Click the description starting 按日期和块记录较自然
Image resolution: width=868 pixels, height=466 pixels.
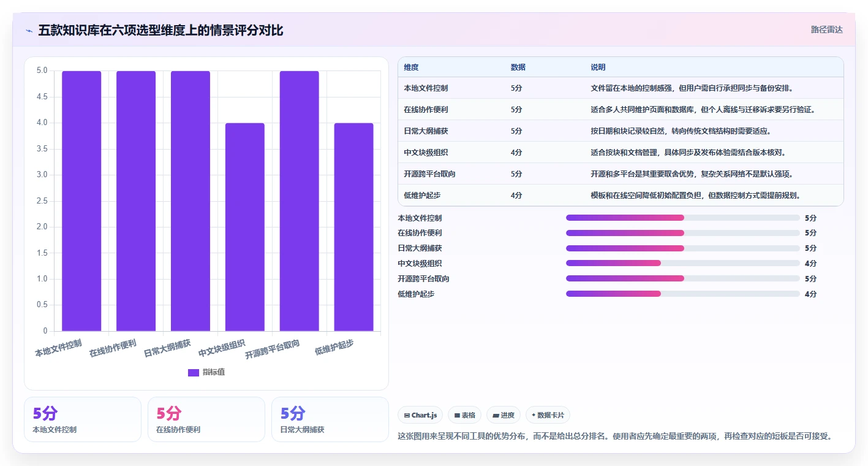[681, 131]
